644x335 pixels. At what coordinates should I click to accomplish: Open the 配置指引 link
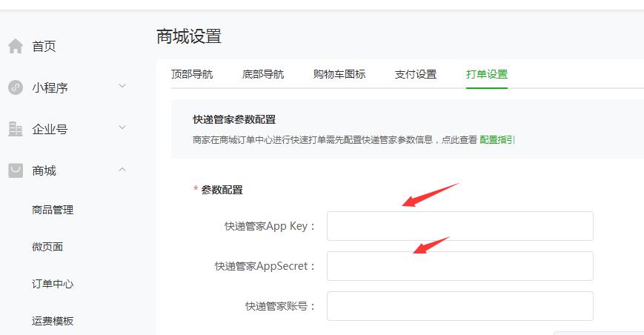(497, 139)
